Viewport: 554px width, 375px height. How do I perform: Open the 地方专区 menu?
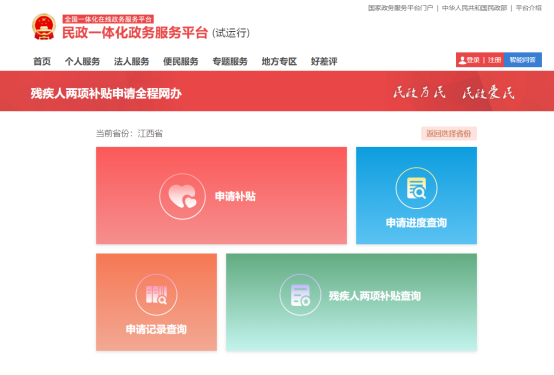click(279, 61)
